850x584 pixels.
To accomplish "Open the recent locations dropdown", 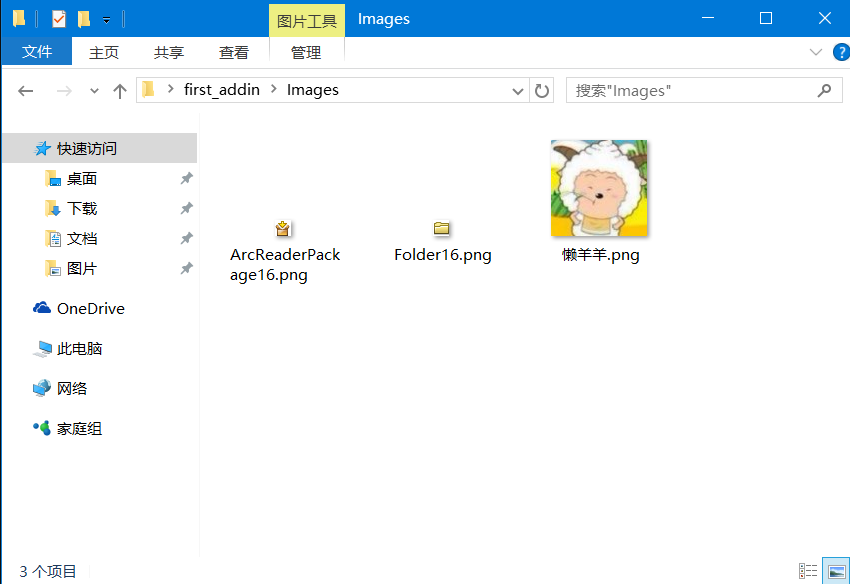I will click(x=94, y=91).
